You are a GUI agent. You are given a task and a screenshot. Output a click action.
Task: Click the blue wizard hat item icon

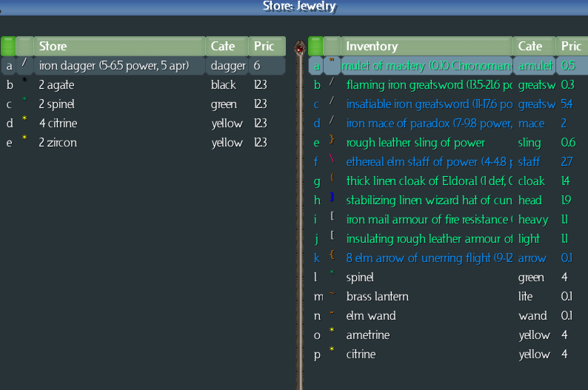332,199
